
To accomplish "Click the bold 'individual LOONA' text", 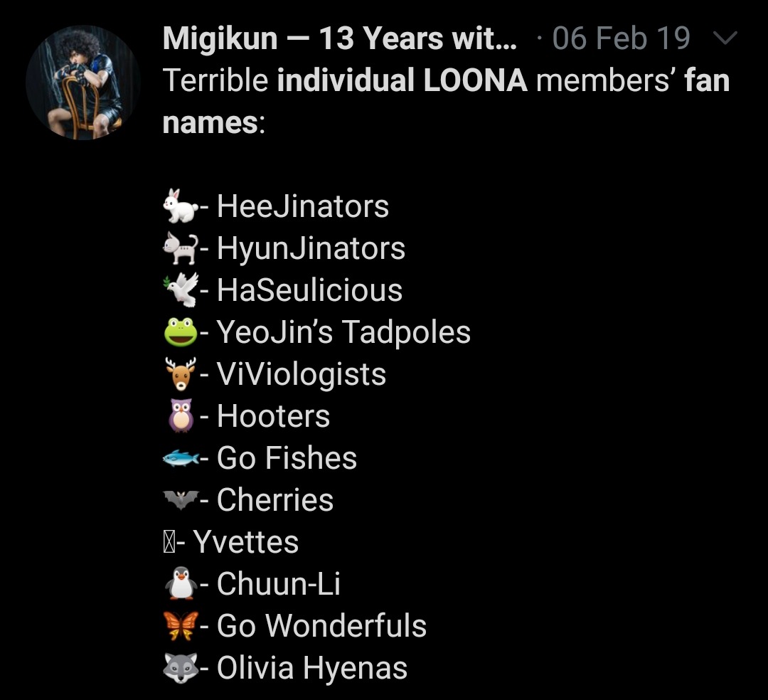I will click(x=402, y=80).
